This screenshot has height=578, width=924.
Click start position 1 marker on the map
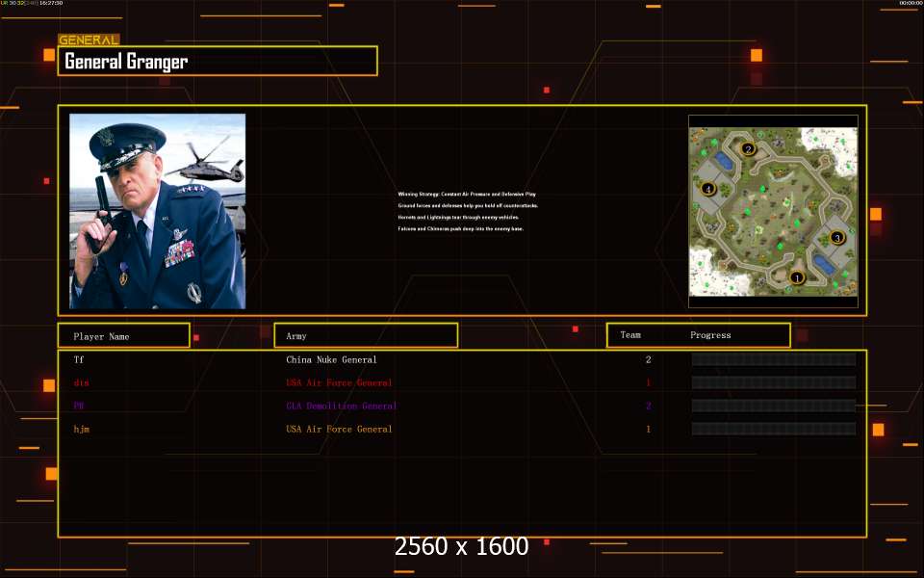coord(796,277)
